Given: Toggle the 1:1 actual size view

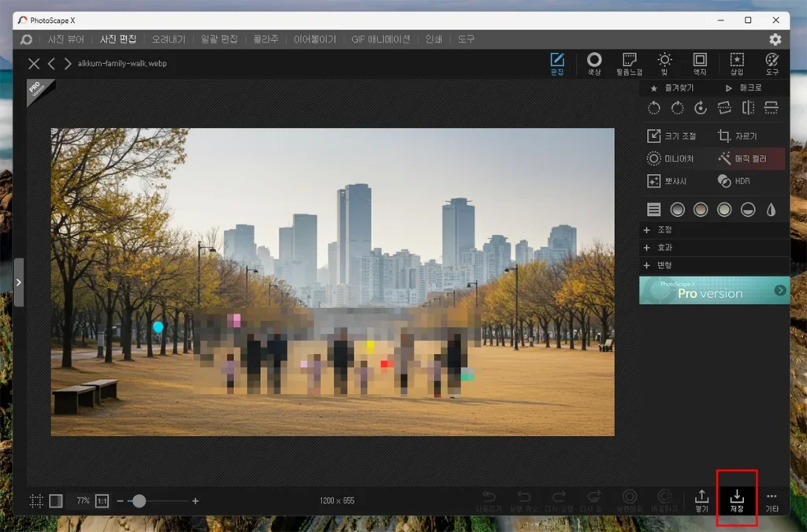Looking at the screenshot, I should click(x=102, y=500).
